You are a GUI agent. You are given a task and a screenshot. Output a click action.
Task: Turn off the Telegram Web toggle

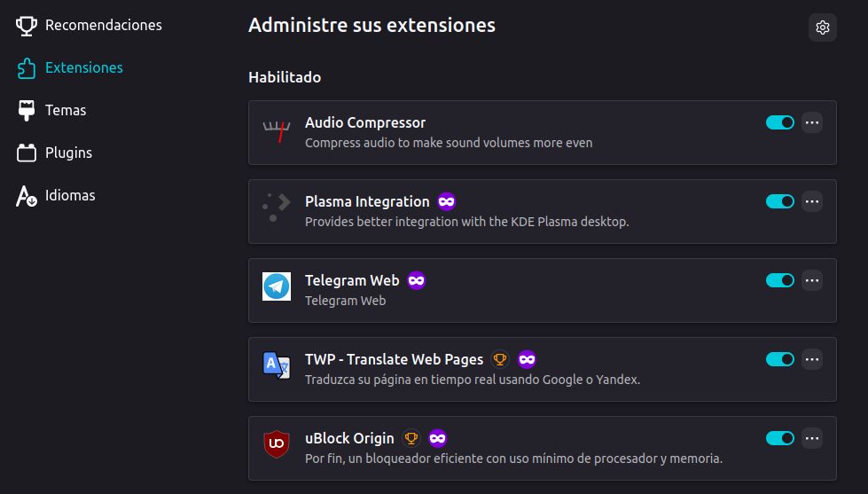point(780,280)
